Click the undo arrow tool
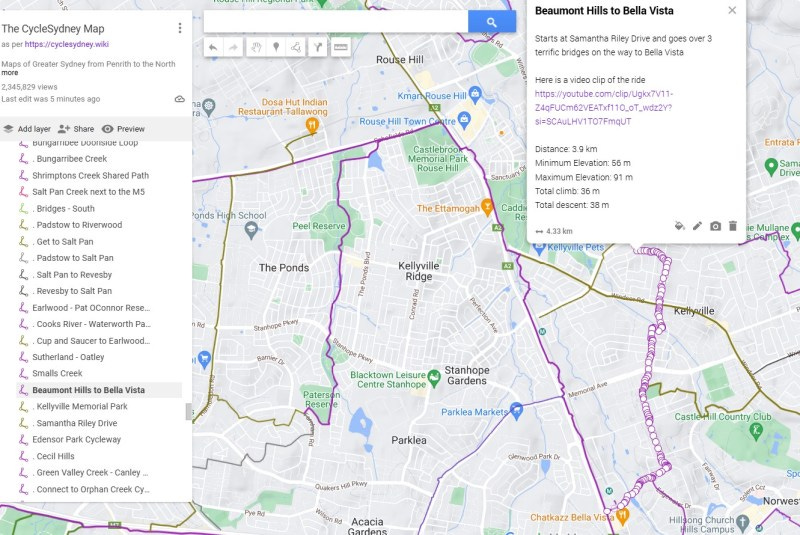The height and width of the screenshot is (535, 800). [x=213, y=47]
